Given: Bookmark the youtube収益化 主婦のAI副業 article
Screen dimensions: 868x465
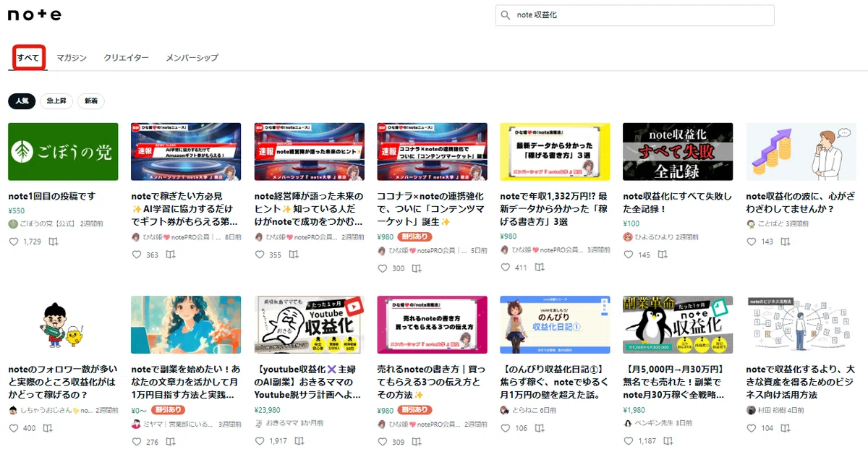Looking at the screenshot, I should (299, 441).
